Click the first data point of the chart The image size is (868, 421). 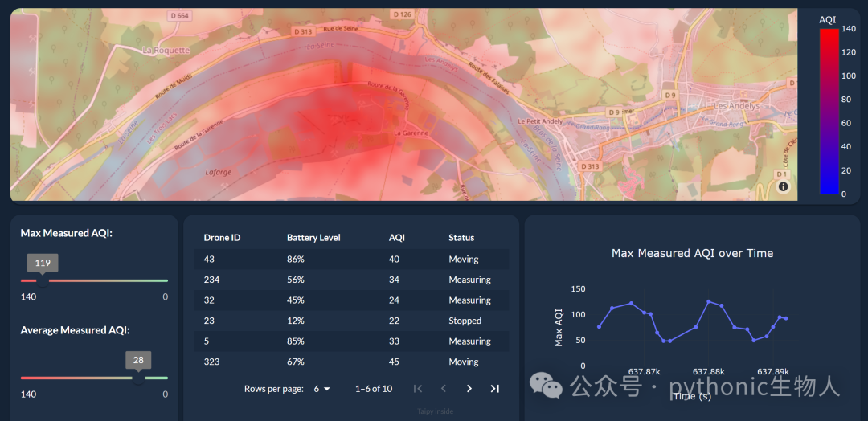point(599,327)
